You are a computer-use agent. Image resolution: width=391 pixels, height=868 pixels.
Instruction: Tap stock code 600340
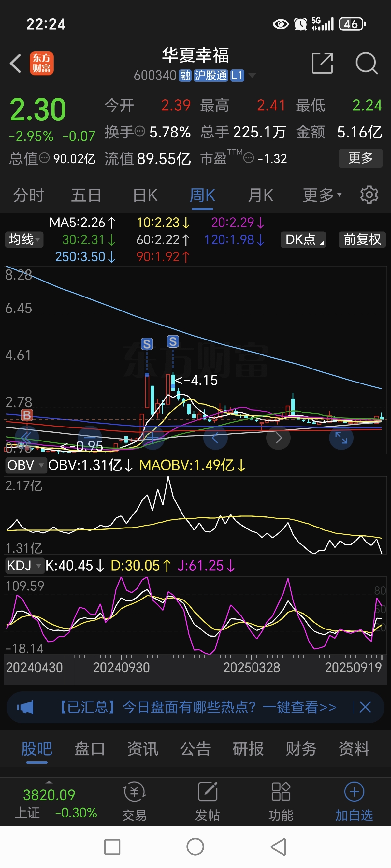coord(155,75)
